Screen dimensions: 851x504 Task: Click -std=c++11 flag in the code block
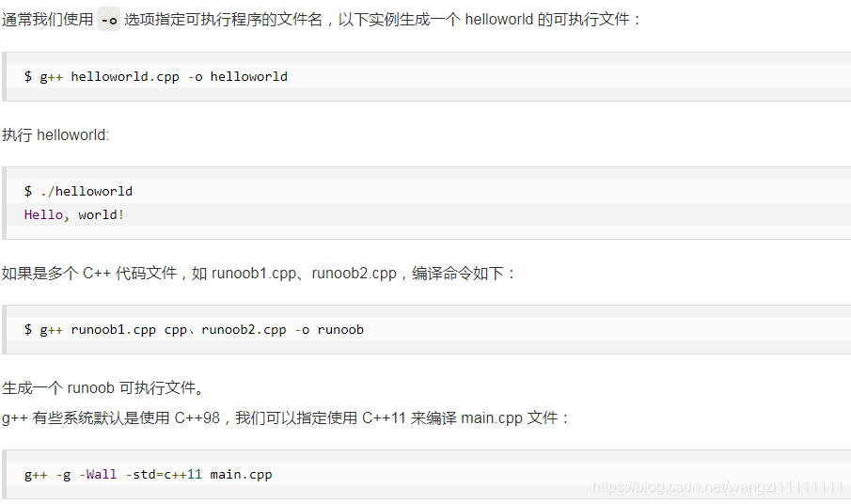click(164, 475)
